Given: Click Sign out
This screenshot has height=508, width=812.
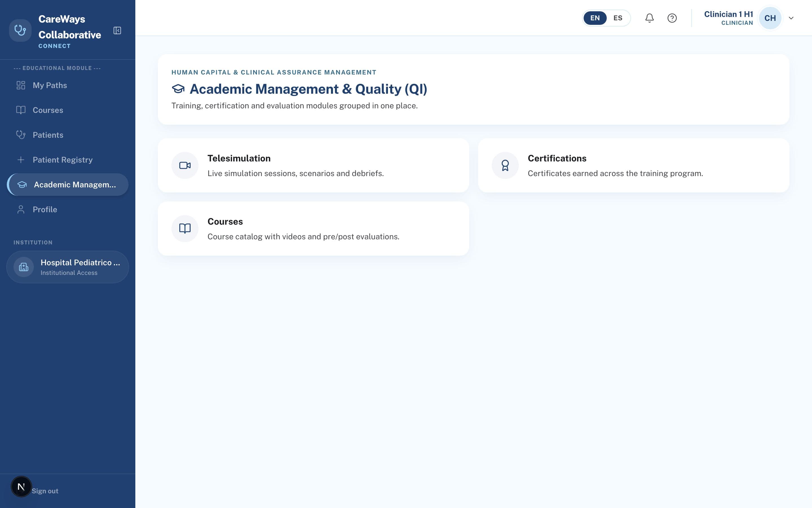Looking at the screenshot, I should coord(45,491).
